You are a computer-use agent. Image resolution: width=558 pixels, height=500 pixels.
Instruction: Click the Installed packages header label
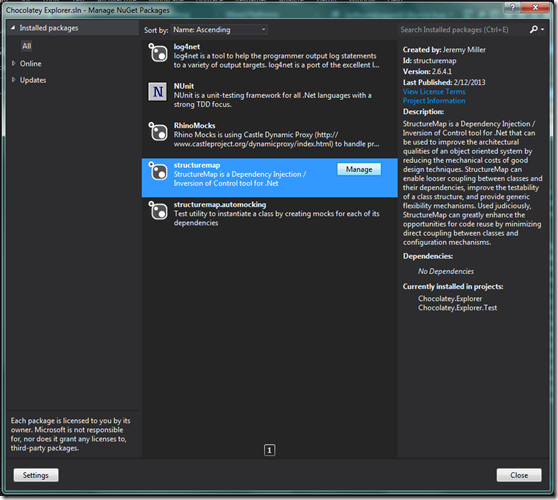point(49,28)
